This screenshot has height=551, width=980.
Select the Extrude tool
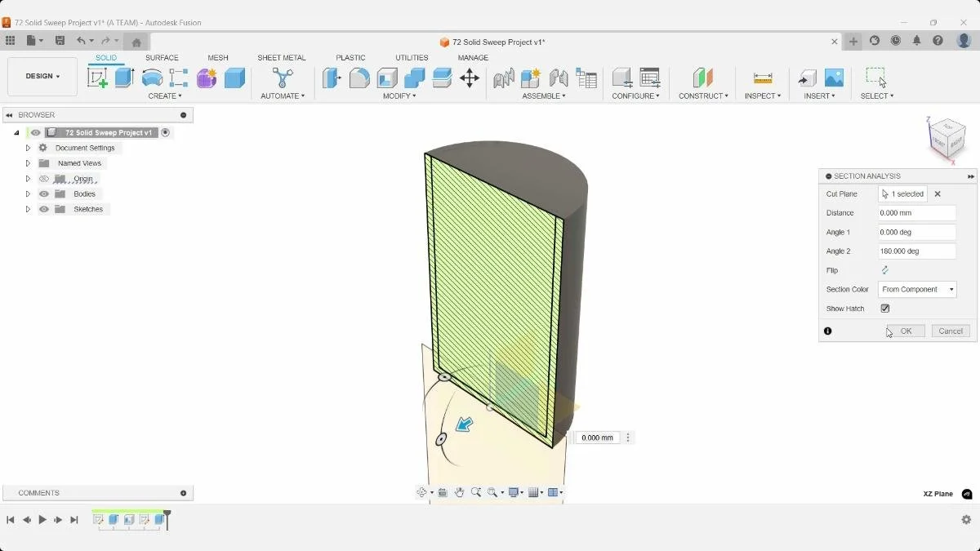coord(124,78)
